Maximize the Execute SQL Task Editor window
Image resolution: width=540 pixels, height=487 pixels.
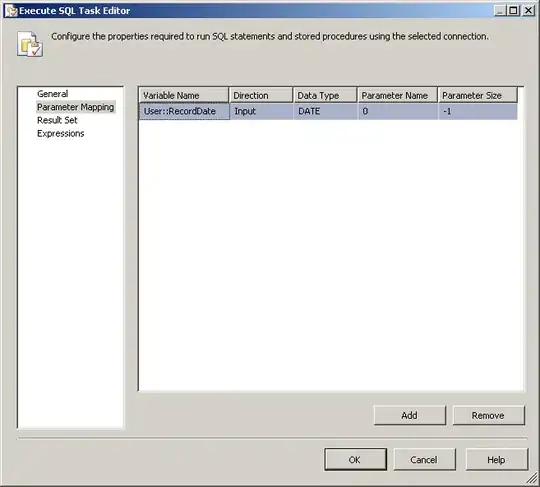coord(513,11)
